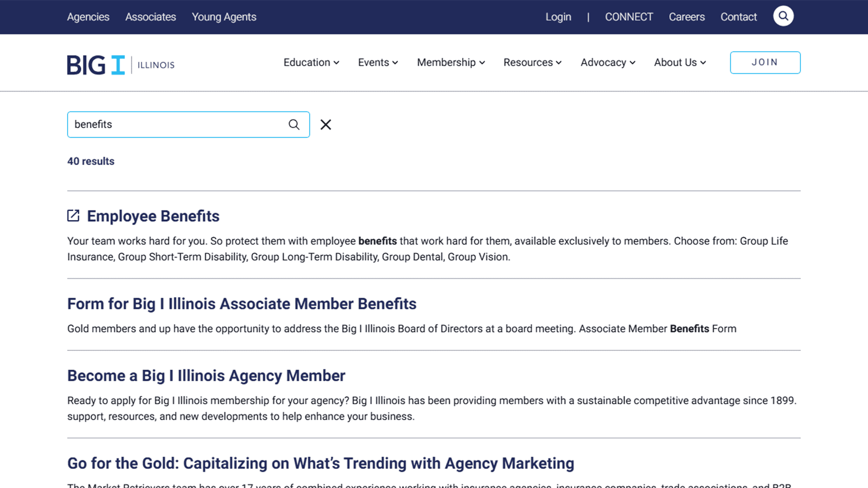
Task: Select the benefits search input field
Action: [x=188, y=124]
